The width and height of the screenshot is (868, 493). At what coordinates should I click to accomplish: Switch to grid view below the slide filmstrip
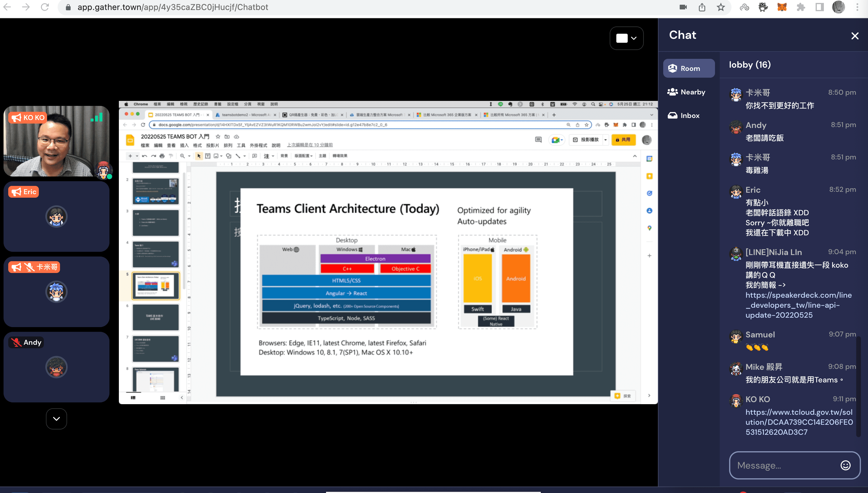tap(162, 397)
